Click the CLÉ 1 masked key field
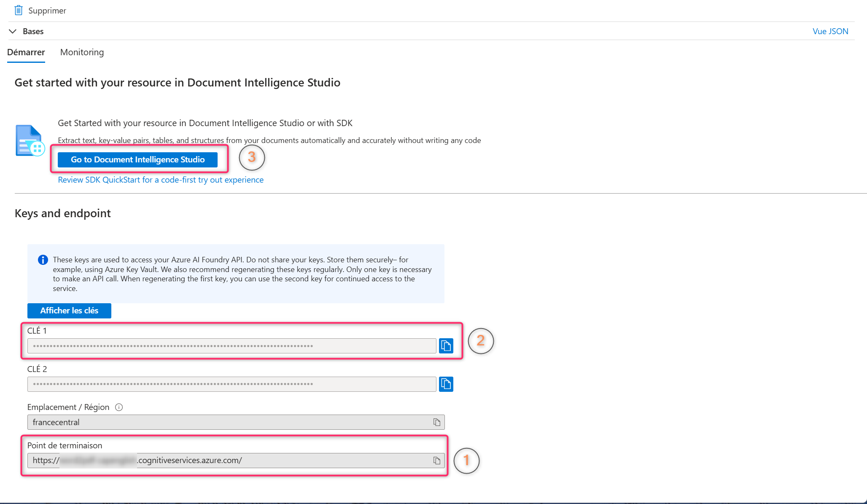This screenshot has width=867, height=504. tap(232, 346)
